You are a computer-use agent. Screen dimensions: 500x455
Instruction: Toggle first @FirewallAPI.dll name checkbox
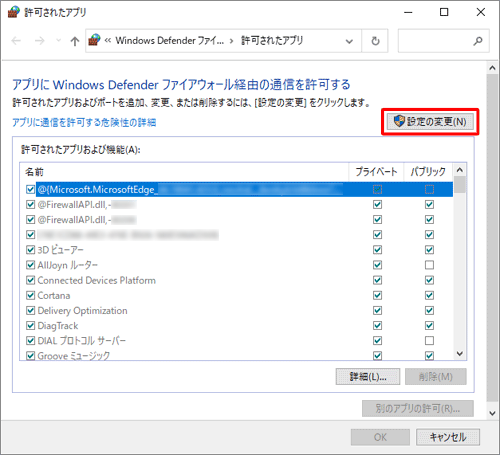coord(30,204)
